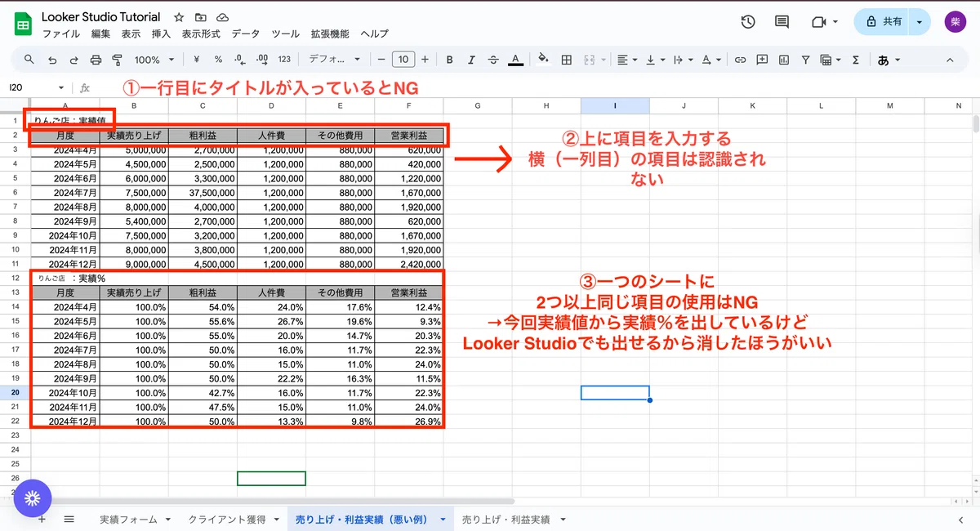Open the all sheets list

[x=69, y=520]
